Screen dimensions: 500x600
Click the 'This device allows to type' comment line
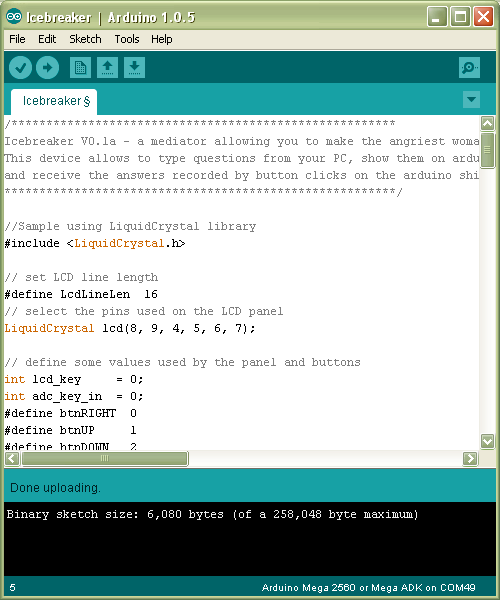coord(241,158)
